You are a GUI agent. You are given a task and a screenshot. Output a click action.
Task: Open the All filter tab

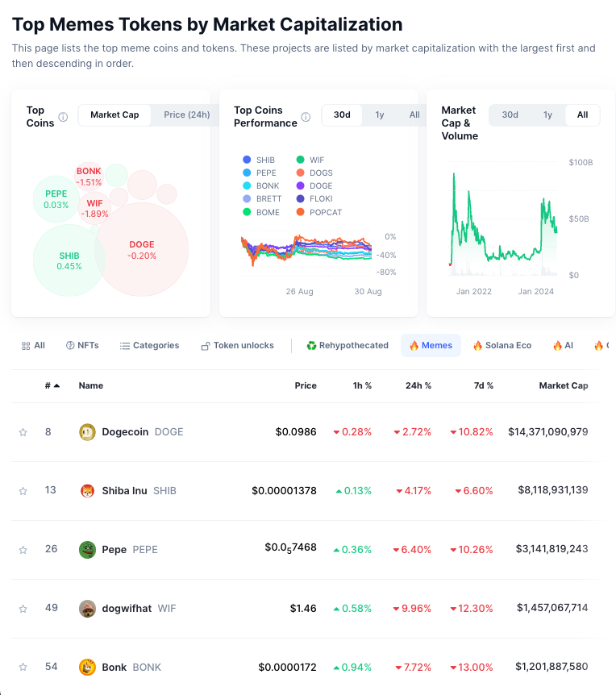click(33, 346)
